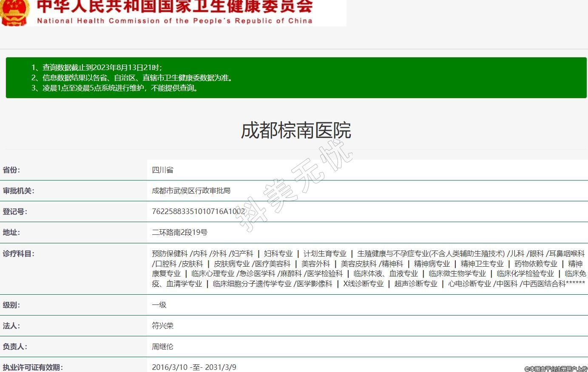Click the Chinese header title 中华人民共和国国家卫生健康委员会
The width and height of the screenshot is (588, 372).
pos(175,6)
